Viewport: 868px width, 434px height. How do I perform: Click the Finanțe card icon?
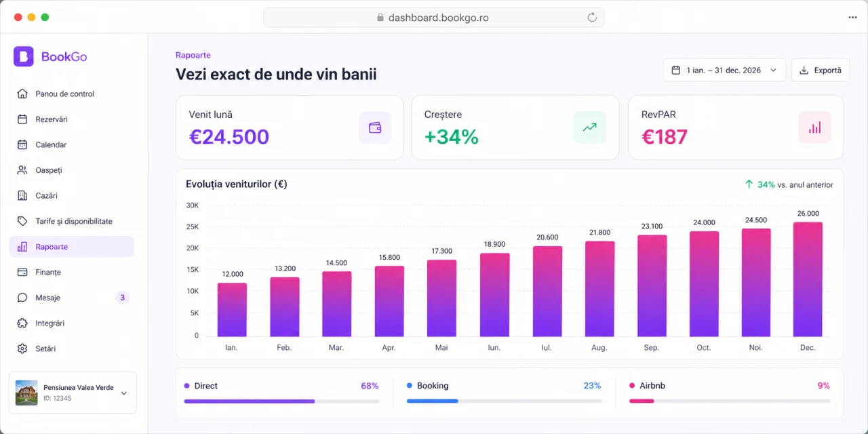click(x=22, y=272)
